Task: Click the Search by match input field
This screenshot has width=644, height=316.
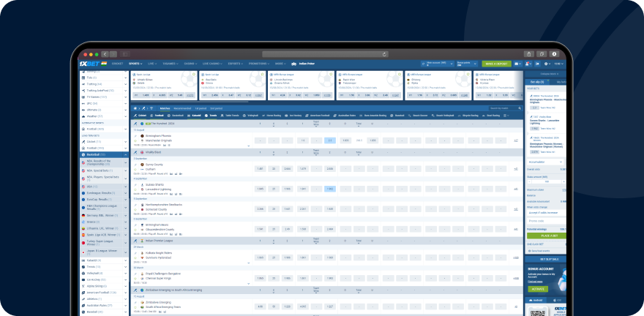Action: click(506, 108)
